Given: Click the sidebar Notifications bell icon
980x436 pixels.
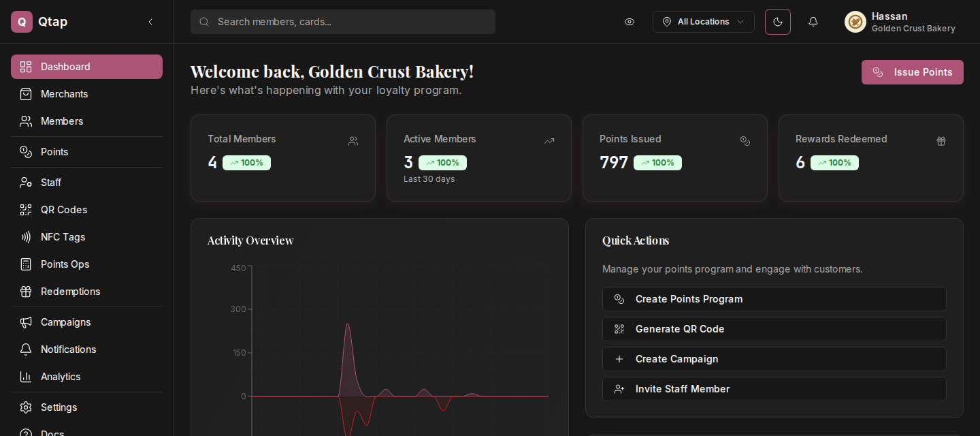Looking at the screenshot, I should (26, 349).
